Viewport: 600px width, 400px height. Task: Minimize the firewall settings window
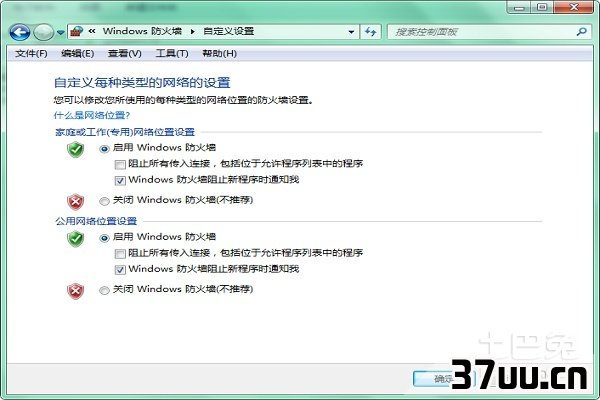point(519,7)
